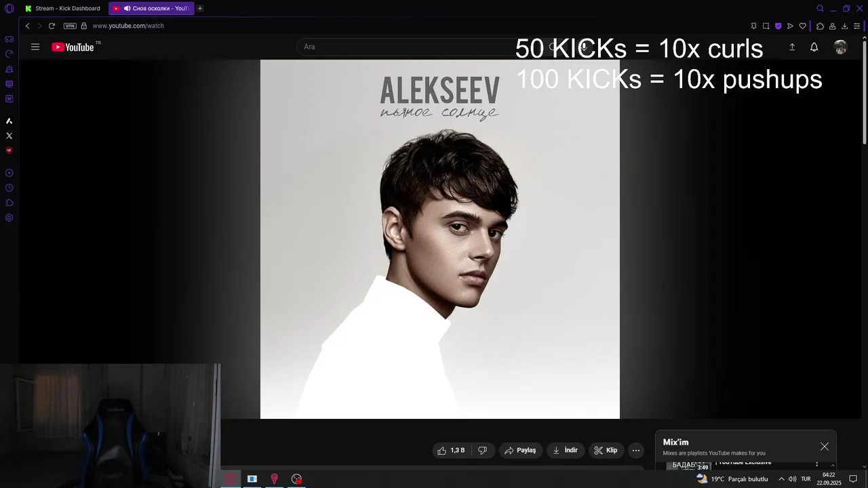Dislike the video with thumbs-down
The image size is (868, 488).
click(x=482, y=450)
